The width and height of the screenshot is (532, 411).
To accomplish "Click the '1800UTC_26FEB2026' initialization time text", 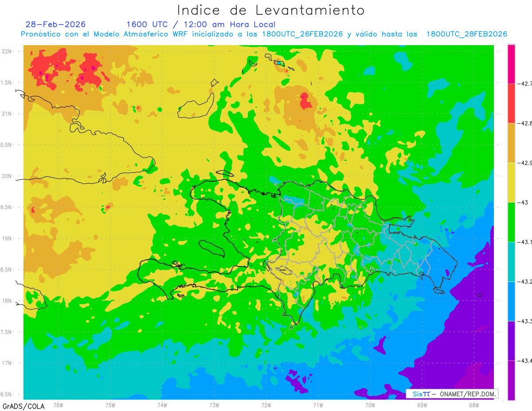I will pos(302,34).
